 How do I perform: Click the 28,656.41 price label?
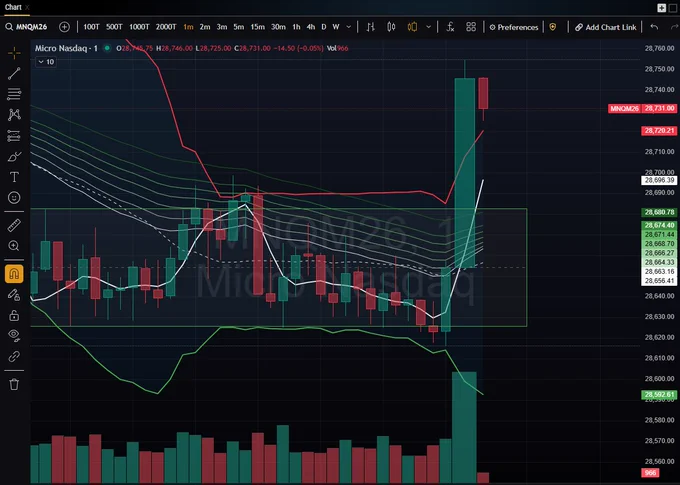(x=659, y=281)
